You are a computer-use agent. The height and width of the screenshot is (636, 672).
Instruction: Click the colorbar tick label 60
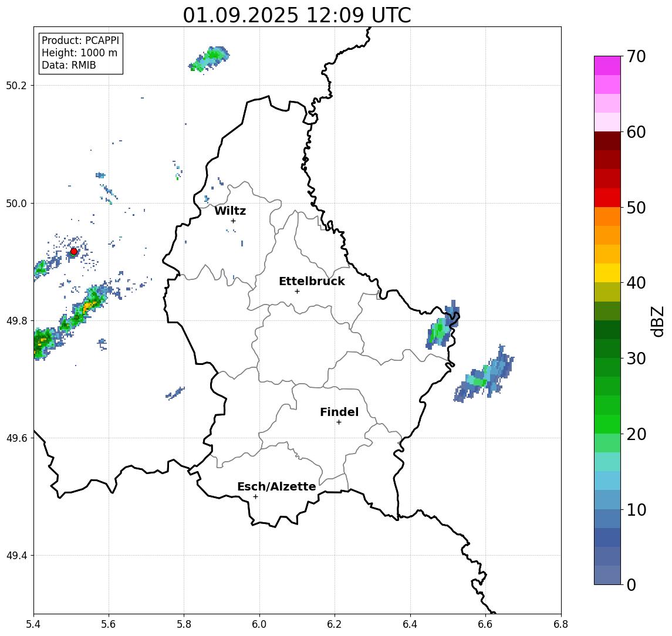point(636,133)
